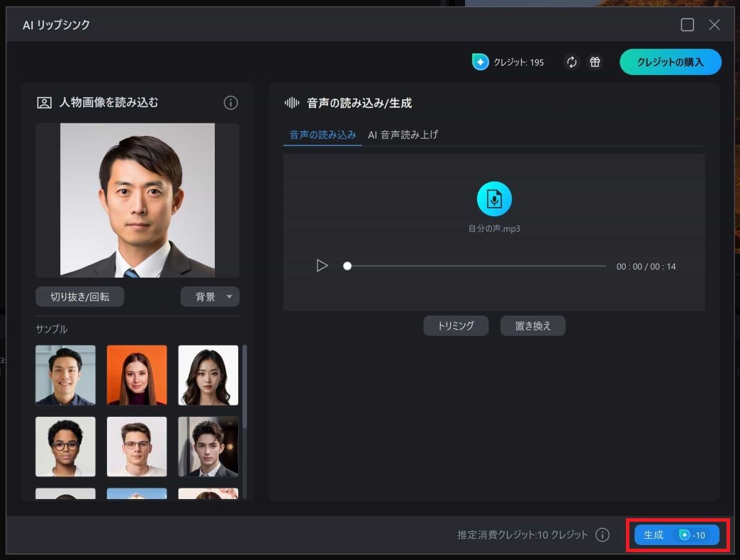Click the audio playback progress slider handle
Screen dimensions: 740x560
pyautogui.click(x=347, y=266)
